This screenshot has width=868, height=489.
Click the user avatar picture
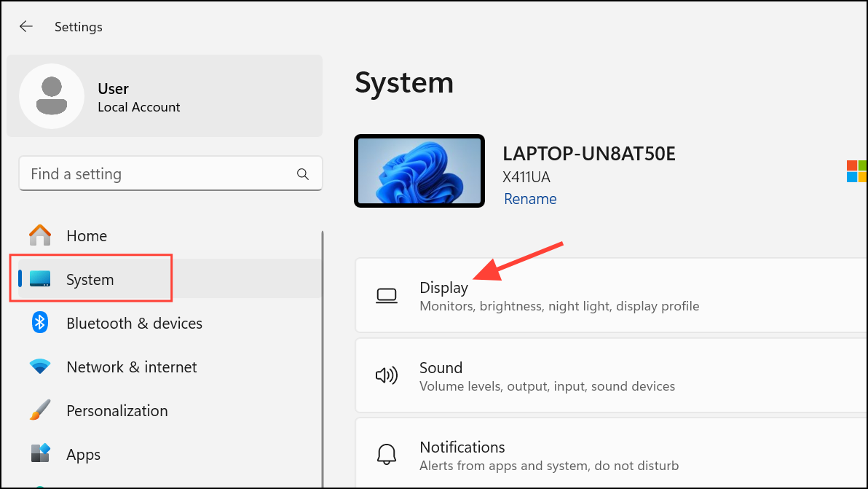point(52,95)
